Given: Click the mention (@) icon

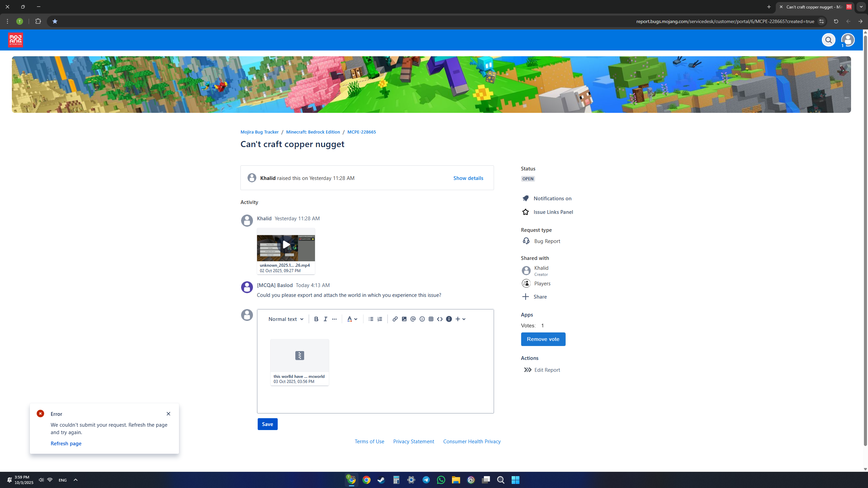Looking at the screenshot, I should (x=413, y=319).
